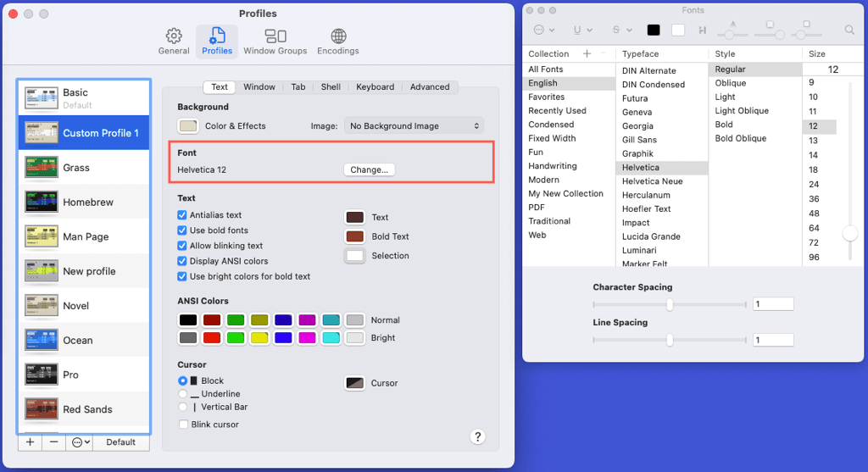This screenshot has height=472, width=868.
Task: Change the Selection color well
Action: 355,256
